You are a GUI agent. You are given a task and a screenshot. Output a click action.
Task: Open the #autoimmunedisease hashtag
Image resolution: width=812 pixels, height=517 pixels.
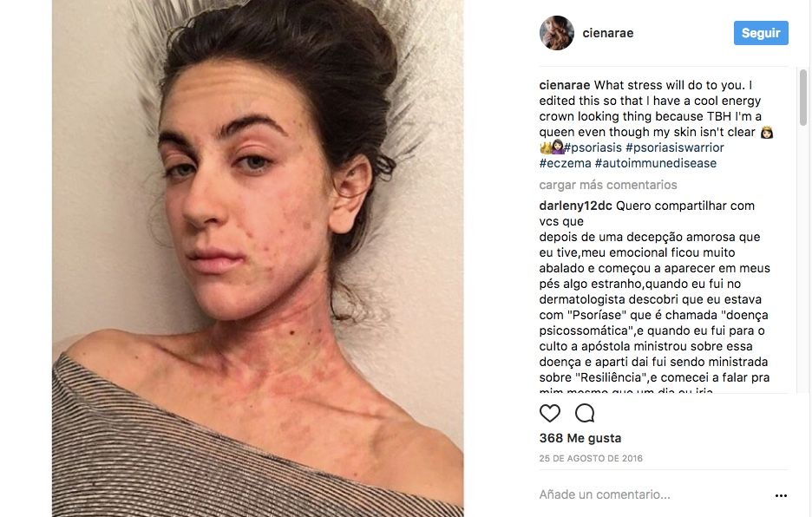pos(656,163)
